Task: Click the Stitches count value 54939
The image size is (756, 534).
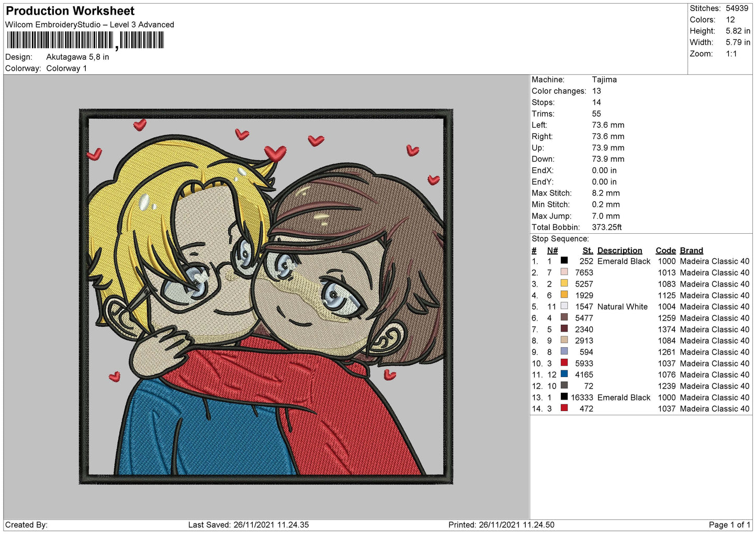Action: pyautogui.click(x=737, y=8)
